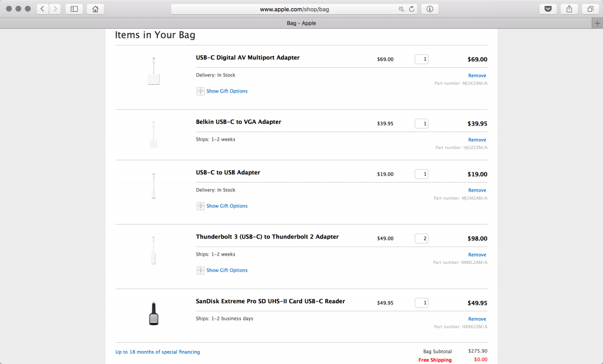The image size is (603, 364).
Task: Open the Share sheet icon
Action: click(569, 9)
